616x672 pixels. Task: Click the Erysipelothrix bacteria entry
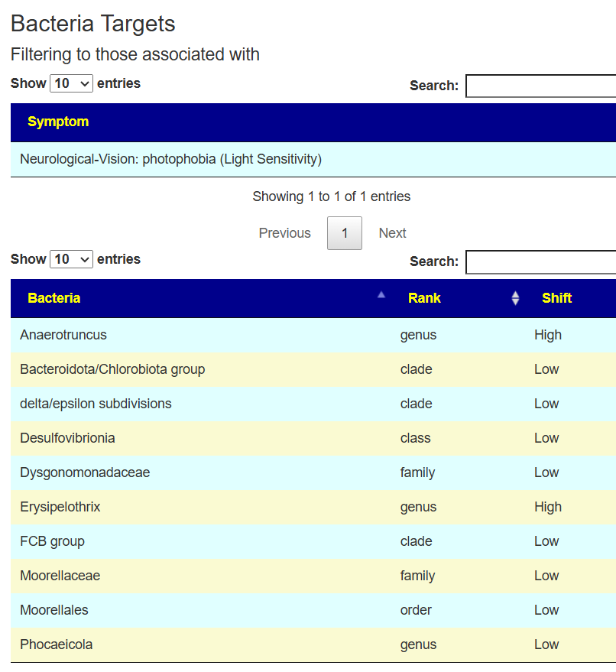coord(60,507)
